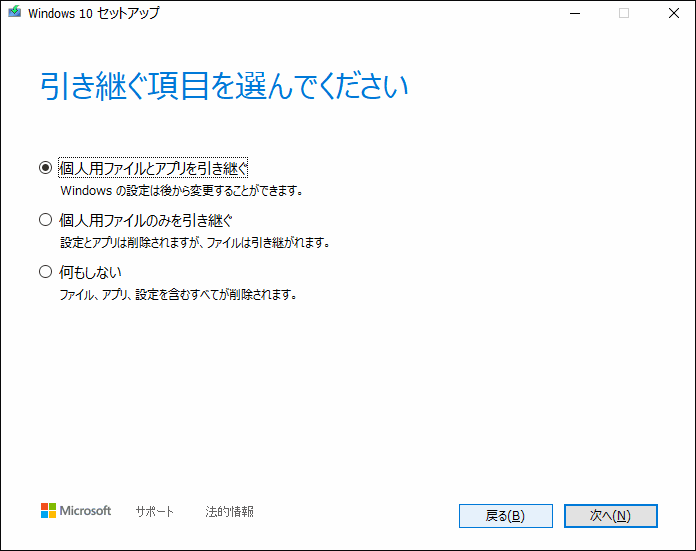
Task: Click the Windows 10 setup title icon
Action: (x=14, y=12)
